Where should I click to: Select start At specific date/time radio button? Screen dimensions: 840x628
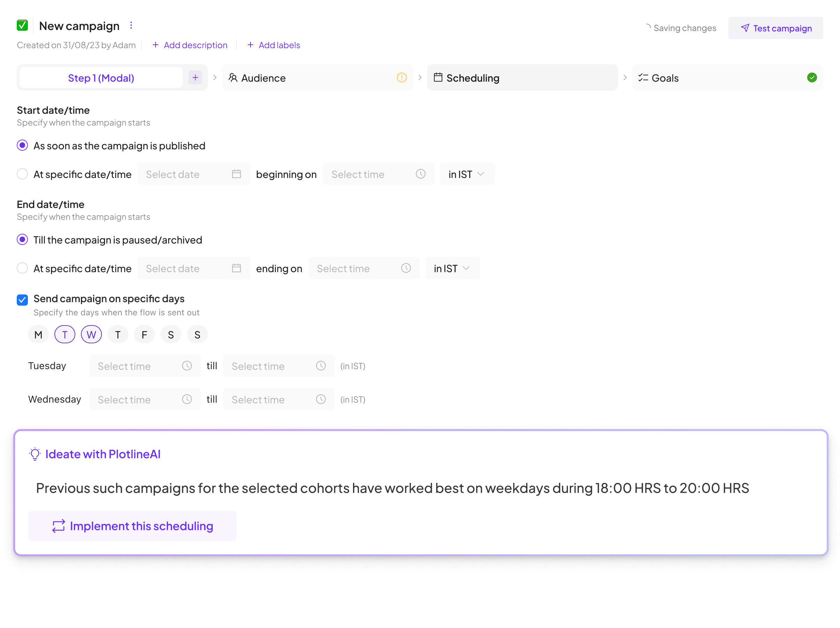tap(22, 174)
